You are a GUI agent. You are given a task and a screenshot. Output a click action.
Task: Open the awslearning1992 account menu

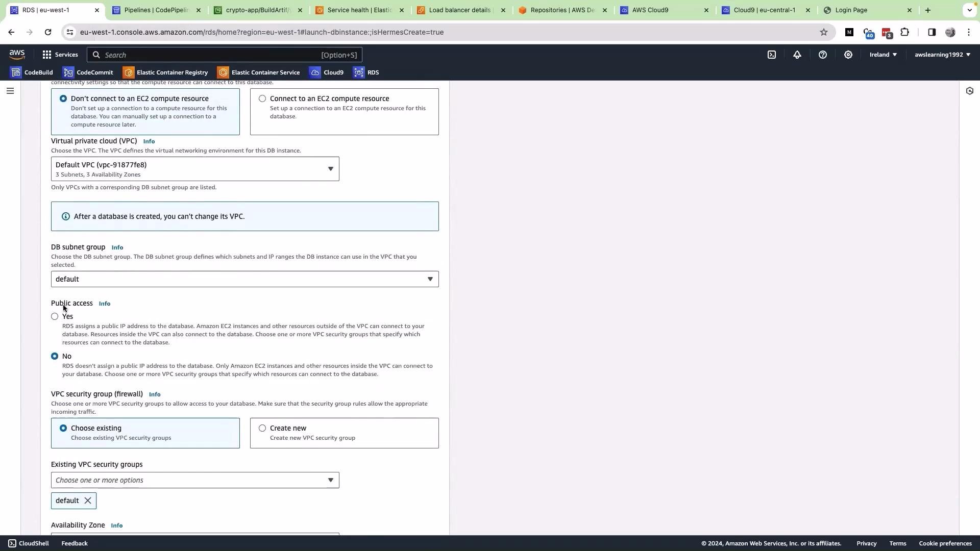[942, 55]
